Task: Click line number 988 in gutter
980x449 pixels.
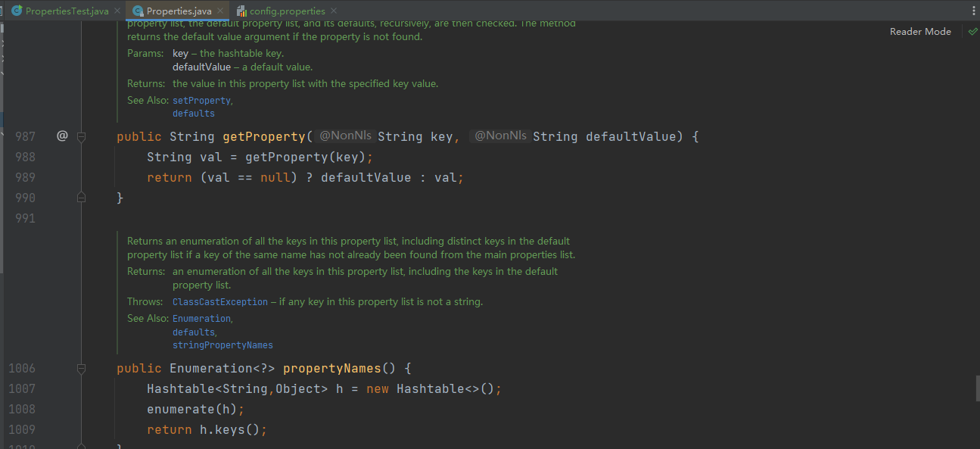Action: pos(26,157)
